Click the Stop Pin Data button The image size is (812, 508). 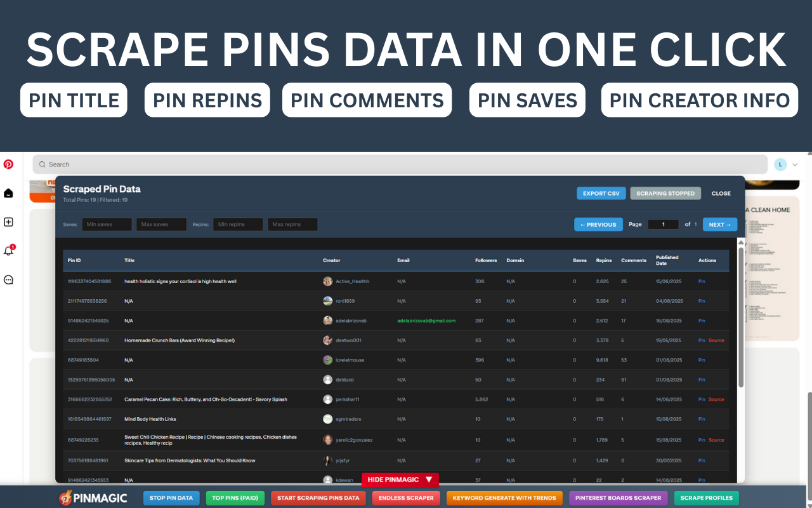[x=171, y=498]
